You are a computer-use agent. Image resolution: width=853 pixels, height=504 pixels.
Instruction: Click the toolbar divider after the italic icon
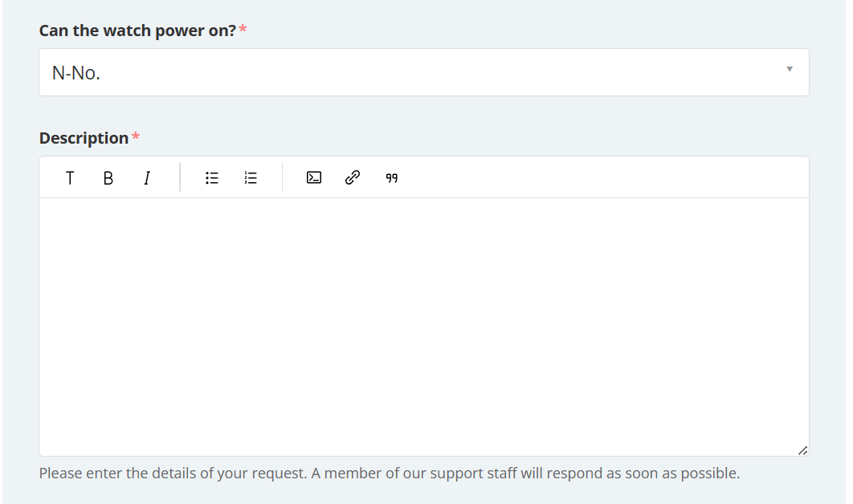coord(180,177)
